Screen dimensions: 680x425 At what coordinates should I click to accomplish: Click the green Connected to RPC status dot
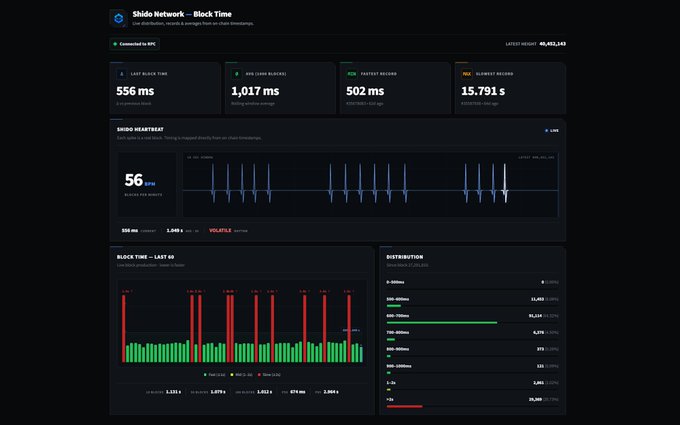[115, 44]
